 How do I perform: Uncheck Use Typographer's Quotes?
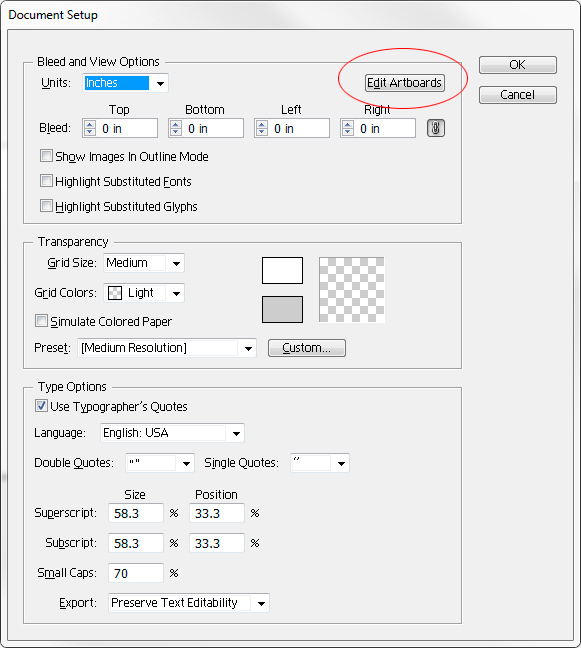coord(41,406)
